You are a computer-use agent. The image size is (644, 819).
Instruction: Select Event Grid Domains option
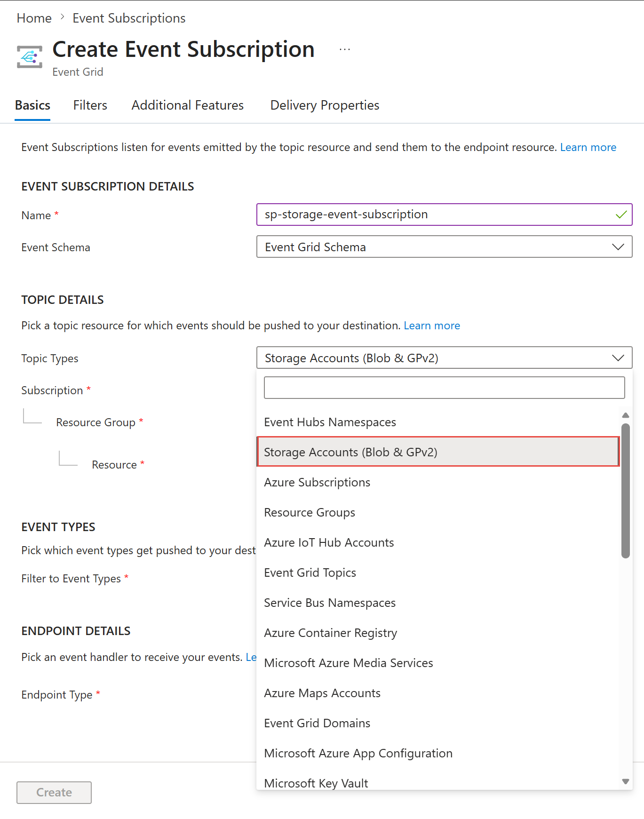(x=438, y=723)
